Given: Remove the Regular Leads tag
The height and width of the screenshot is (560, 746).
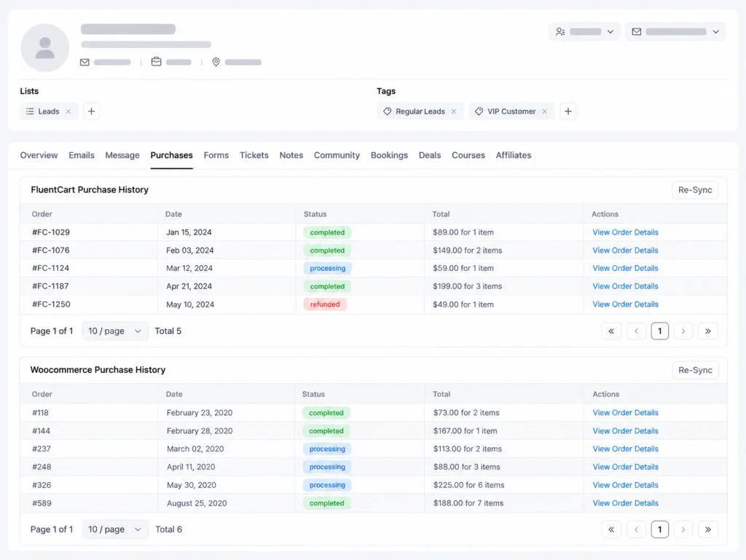Looking at the screenshot, I should pyautogui.click(x=454, y=111).
